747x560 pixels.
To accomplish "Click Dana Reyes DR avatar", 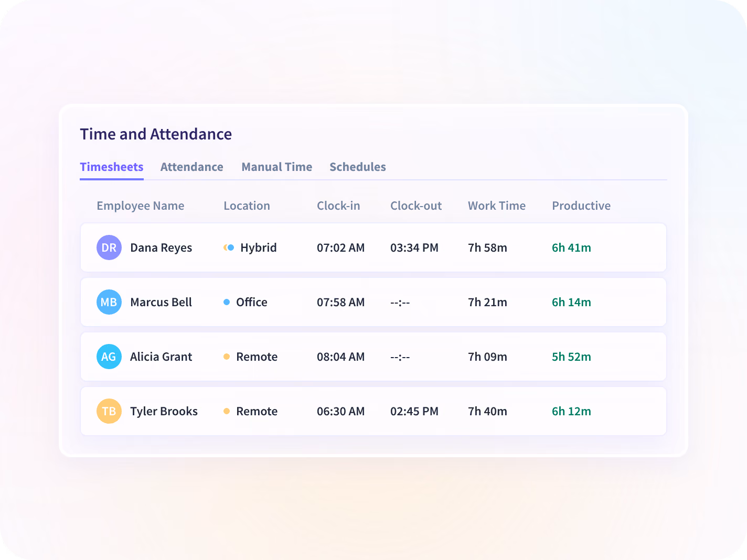I will [109, 247].
